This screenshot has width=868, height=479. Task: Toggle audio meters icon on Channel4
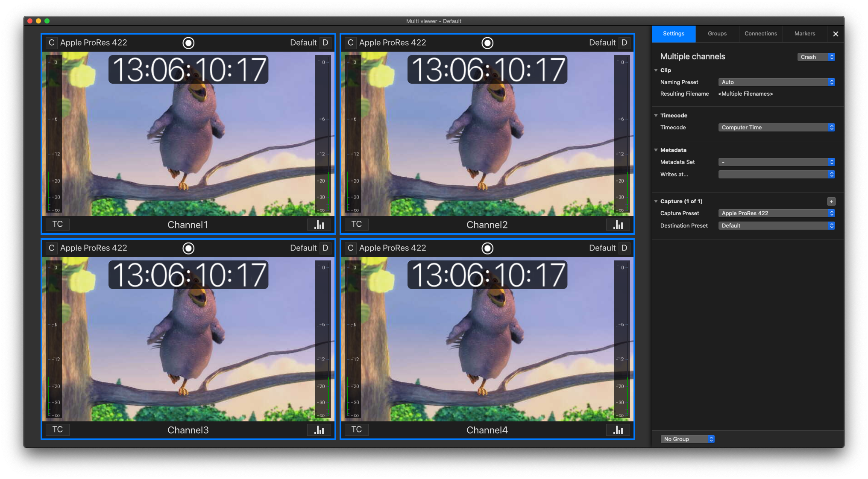(x=618, y=430)
